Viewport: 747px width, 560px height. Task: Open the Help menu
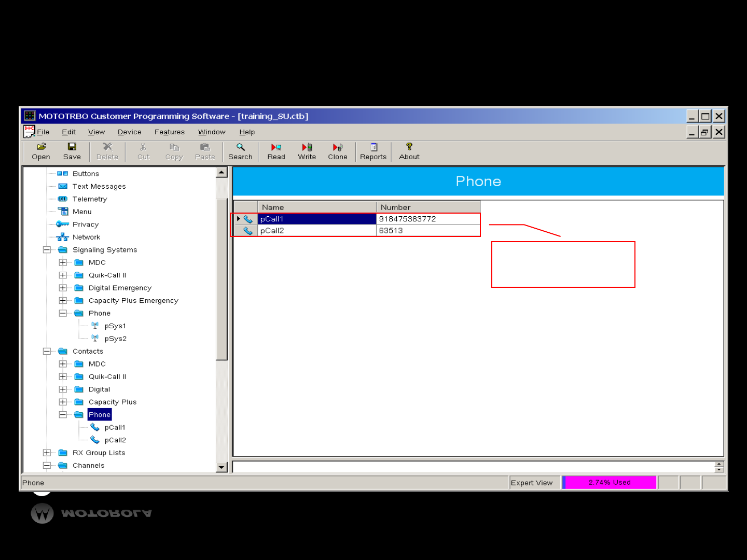(x=247, y=132)
